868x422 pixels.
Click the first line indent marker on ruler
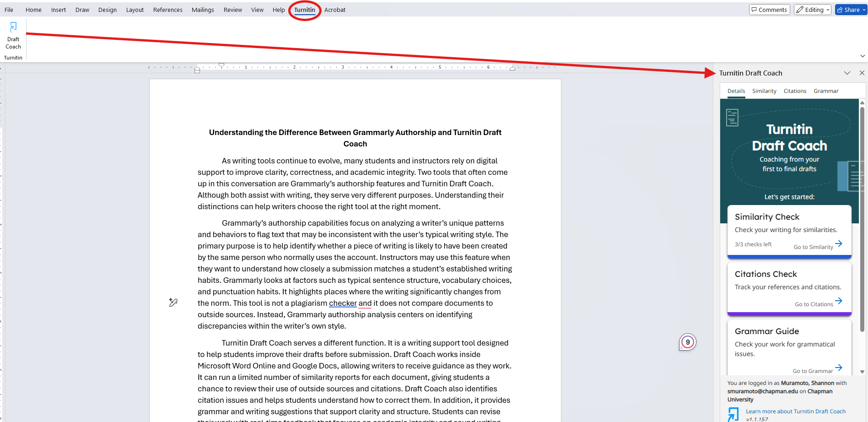pos(221,65)
